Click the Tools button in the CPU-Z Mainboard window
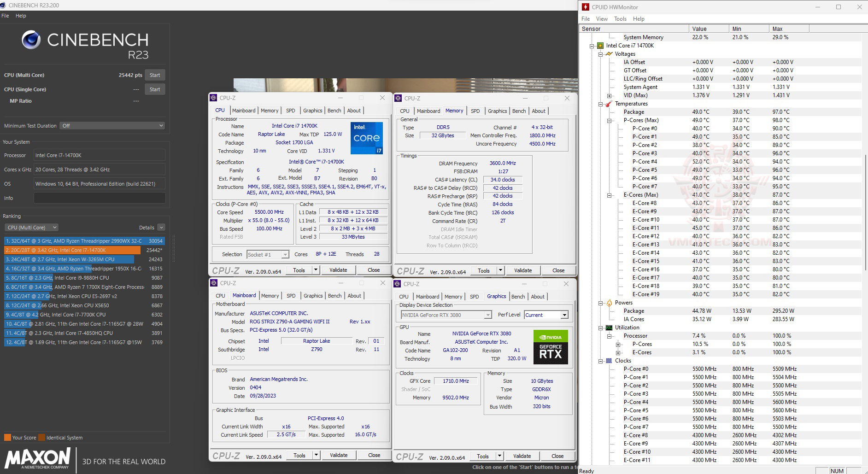Screen dimensions: 868x474 [x=299, y=455]
